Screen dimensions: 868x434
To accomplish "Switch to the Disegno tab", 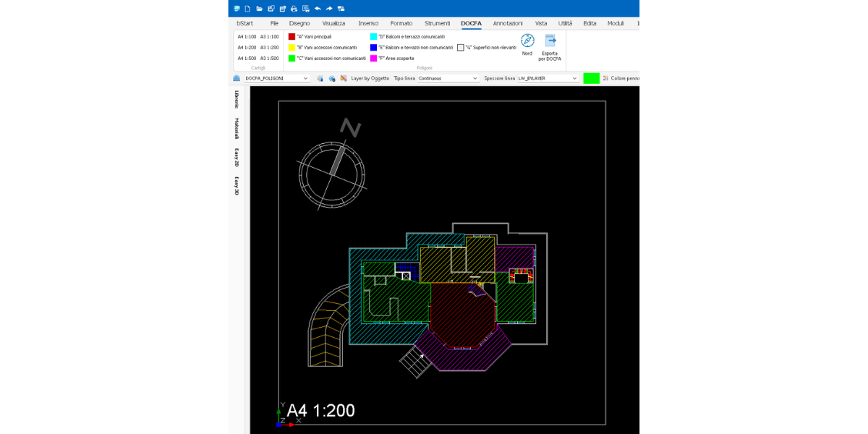I will click(299, 23).
